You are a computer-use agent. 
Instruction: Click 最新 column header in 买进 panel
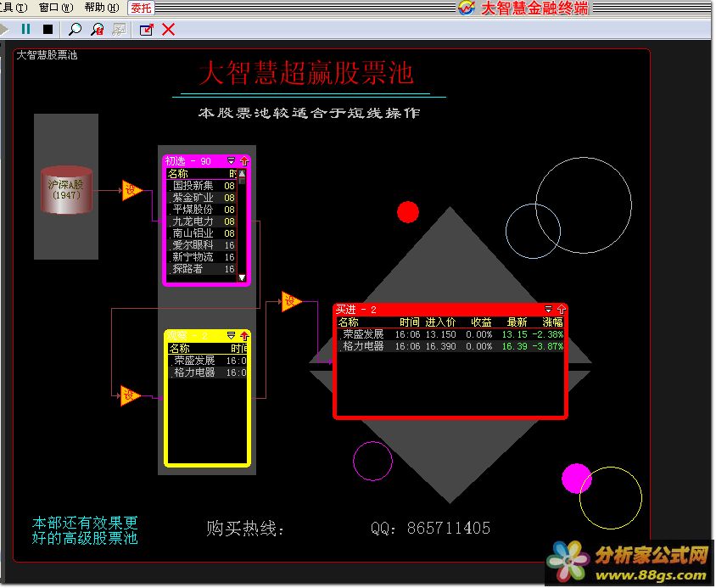pyautogui.click(x=517, y=322)
